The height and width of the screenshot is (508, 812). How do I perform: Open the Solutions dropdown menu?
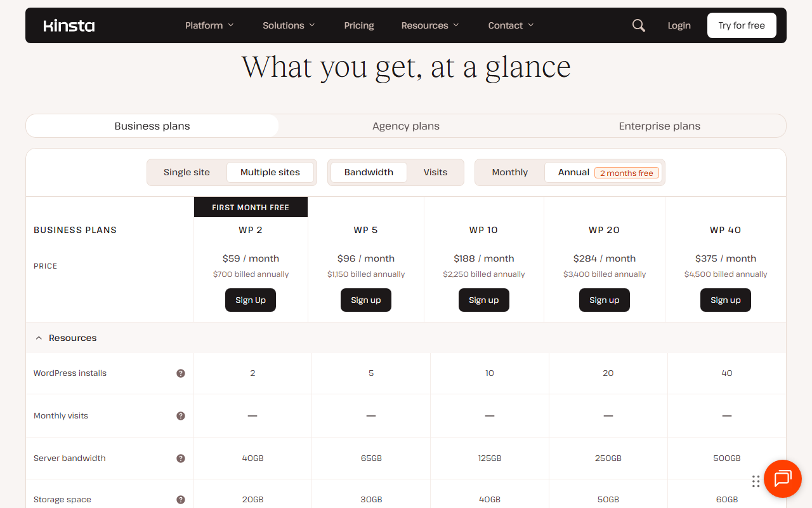(289, 25)
